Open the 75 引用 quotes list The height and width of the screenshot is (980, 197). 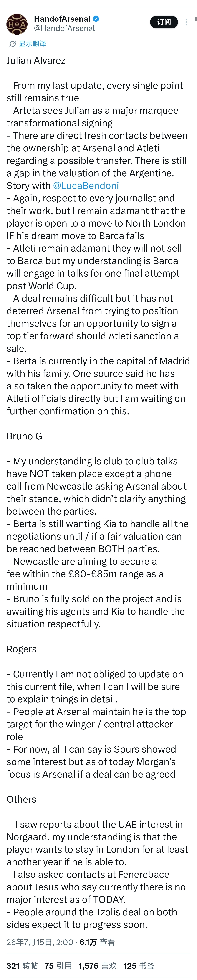(x=58, y=966)
